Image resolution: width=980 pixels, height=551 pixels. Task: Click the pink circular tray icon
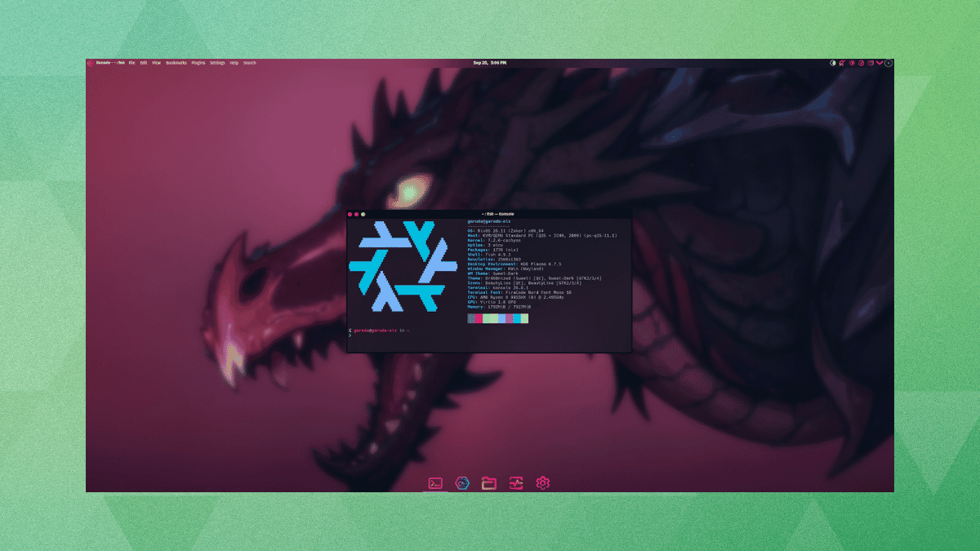click(x=861, y=63)
